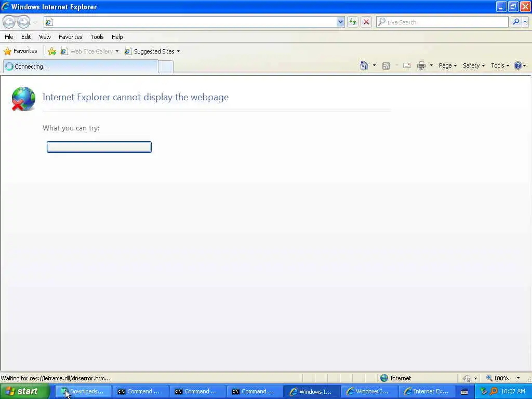Click the Read Mail icon
Viewport: 532px width, 399px height.
pos(407,66)
